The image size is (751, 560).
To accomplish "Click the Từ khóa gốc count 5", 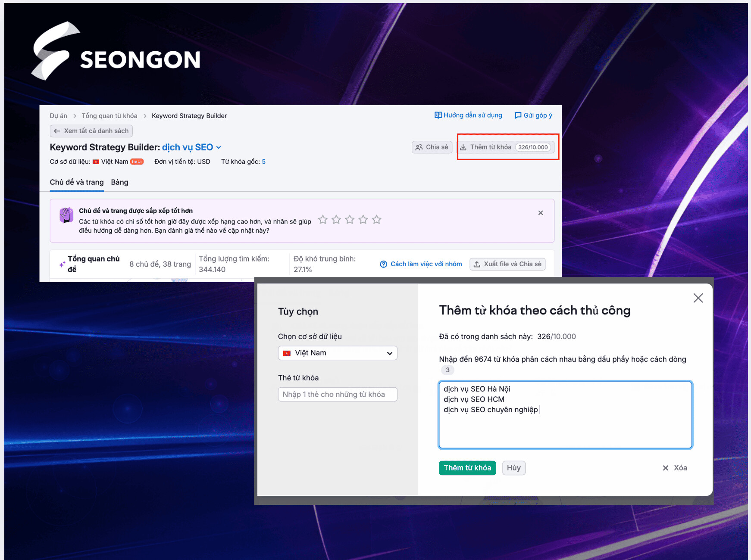I will pyautogui.click(x=264, y=162).
